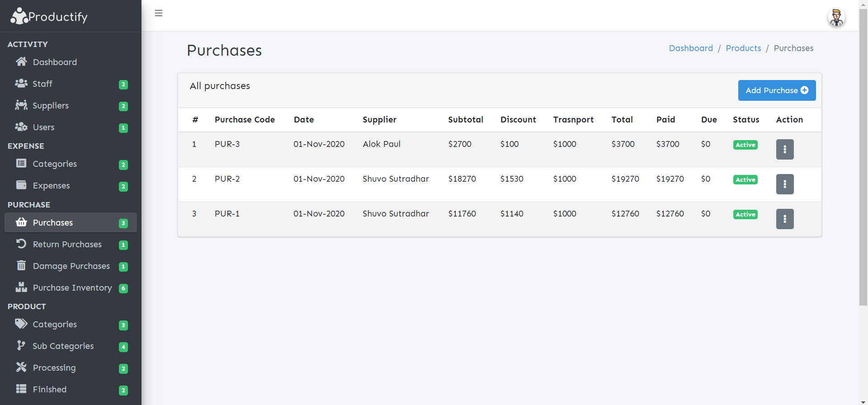Click the Finished table icon

click(x=21, y=389)
